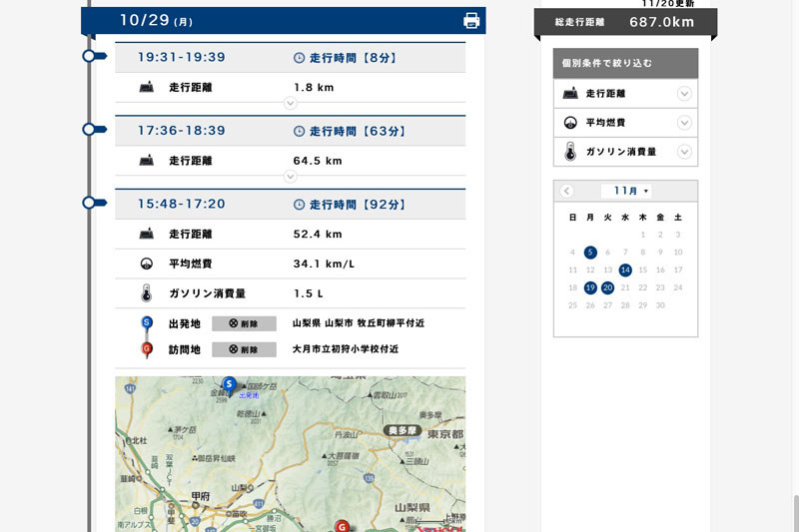Go to the previous month in the calendar

(566, 191)
